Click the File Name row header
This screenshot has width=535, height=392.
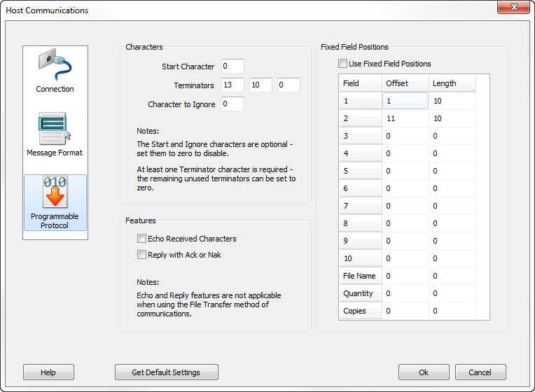[x=361, y=276]
